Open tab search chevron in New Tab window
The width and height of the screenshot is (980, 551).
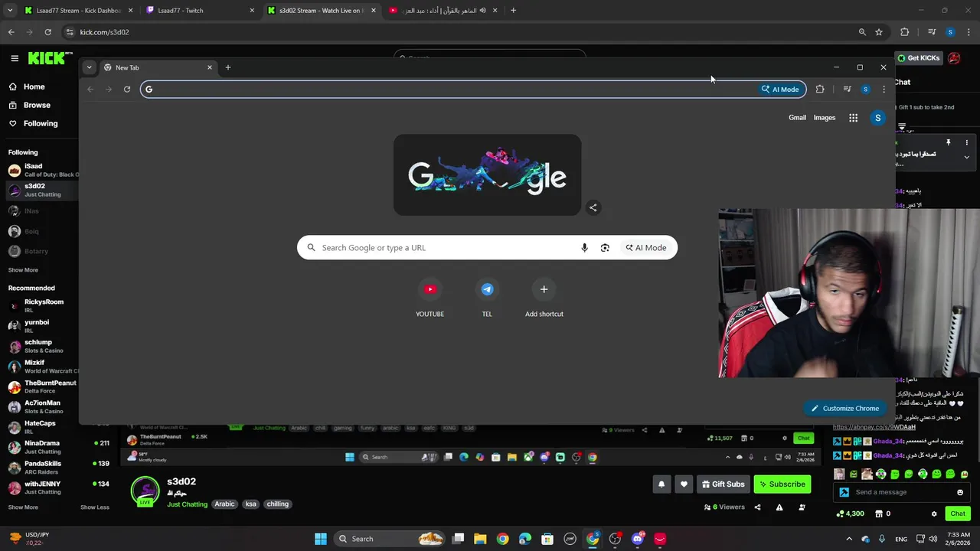(89, 67)
